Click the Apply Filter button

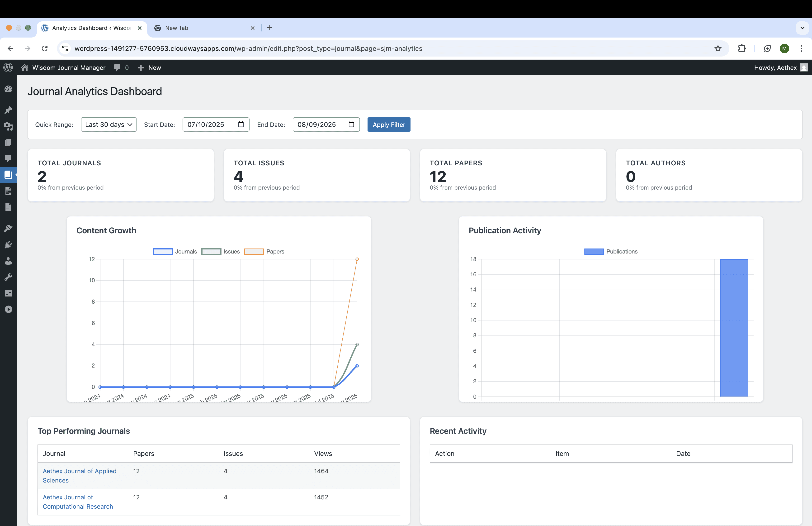389,124
